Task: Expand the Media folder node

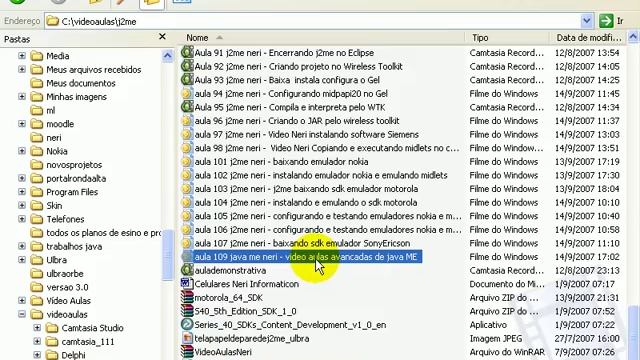Action: pos(22,56)
